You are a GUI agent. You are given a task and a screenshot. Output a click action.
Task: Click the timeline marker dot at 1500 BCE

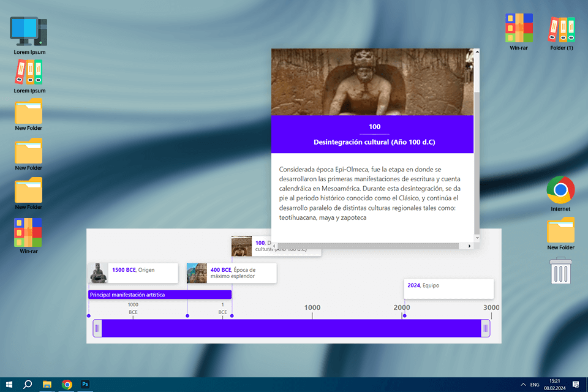(x=89, y=316)
